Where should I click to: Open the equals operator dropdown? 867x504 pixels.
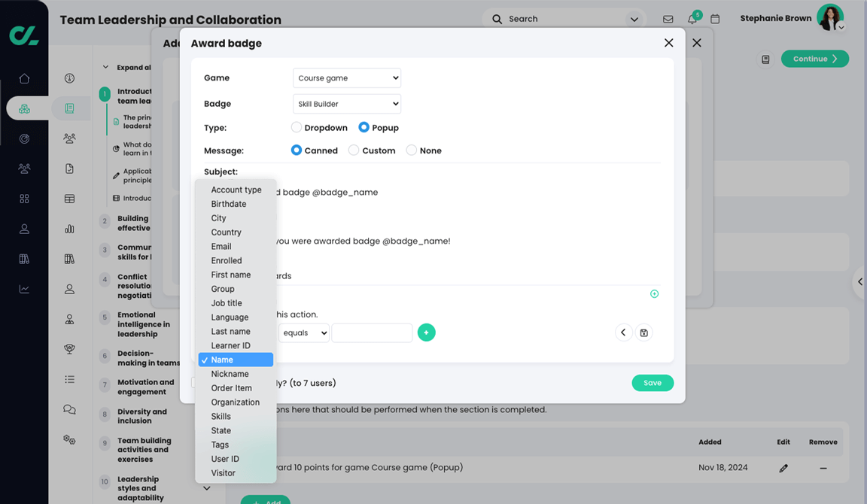pos(304,332)
